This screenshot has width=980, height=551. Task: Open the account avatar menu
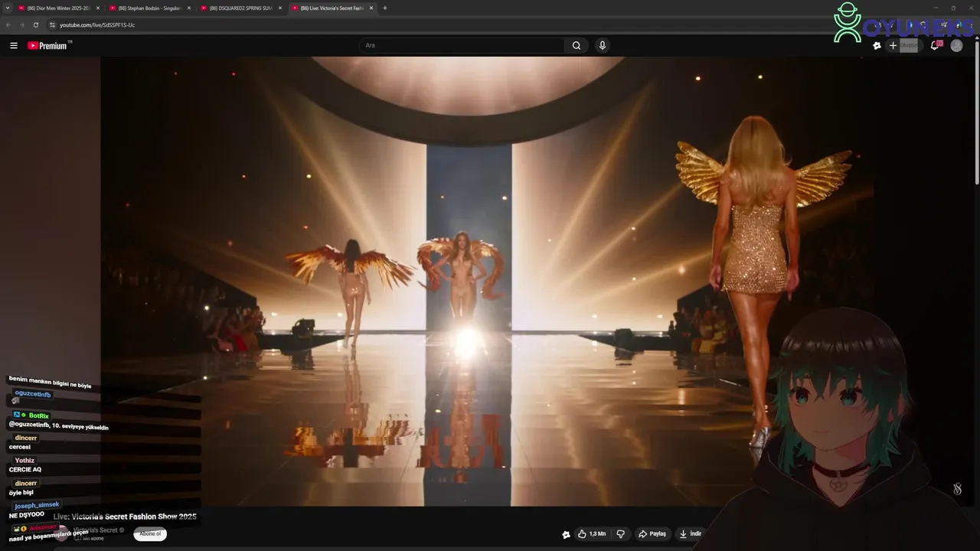[956, 46]
